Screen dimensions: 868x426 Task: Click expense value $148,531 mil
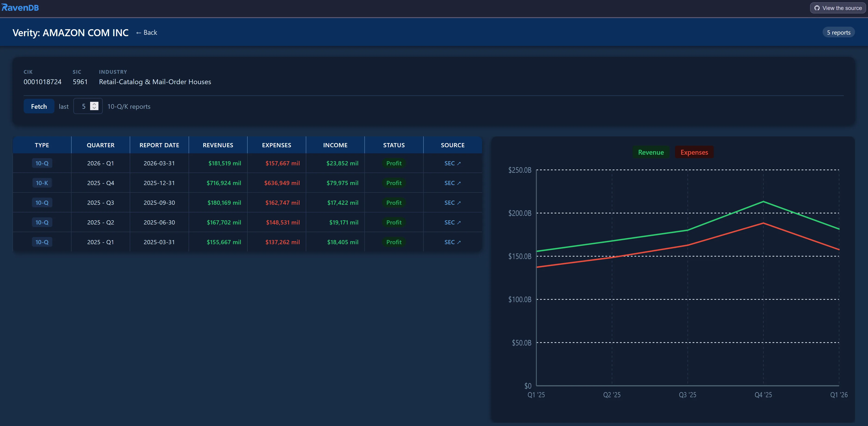[x=283, y=222]
